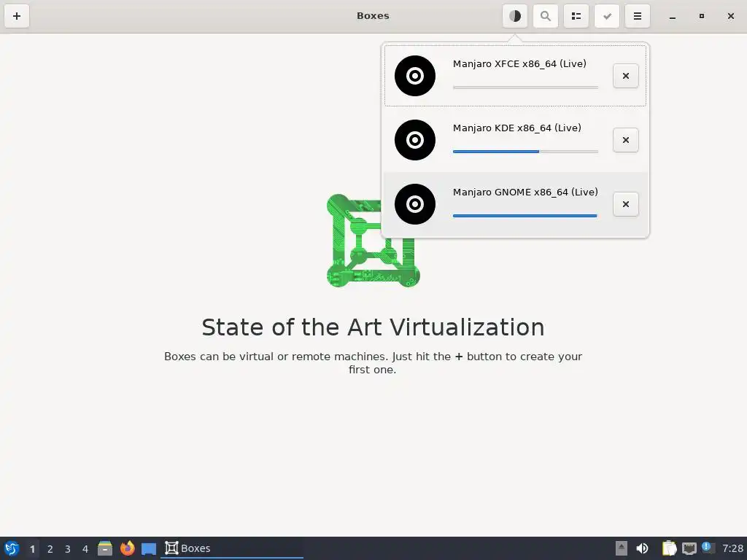Click the plus button to create a new box
Viewport: 747px width, 560px height.
[x=17, y=16]
